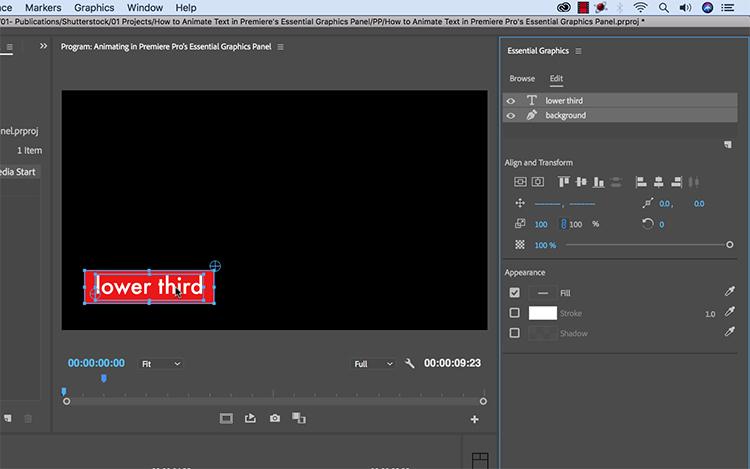Click the right zoom scroll bar handle
Screen dimensions: 750x469
(483, 402)
